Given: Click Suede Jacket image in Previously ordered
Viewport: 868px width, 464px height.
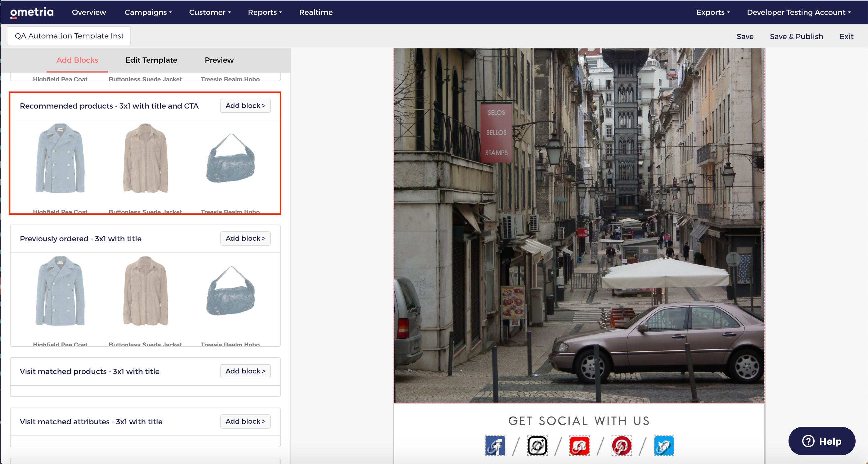Looking at the screenshot, I should point(145,291).
